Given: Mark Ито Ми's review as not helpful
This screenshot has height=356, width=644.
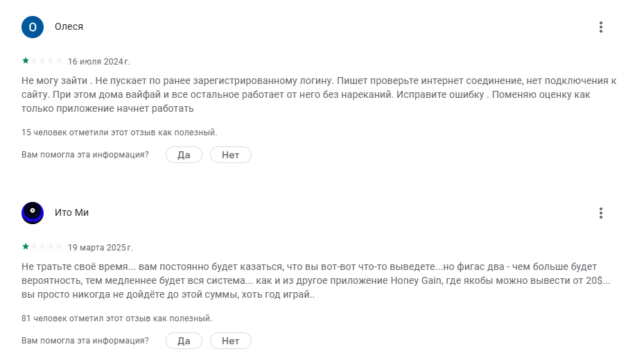Looking at the screenshot, I should (230, 341).
